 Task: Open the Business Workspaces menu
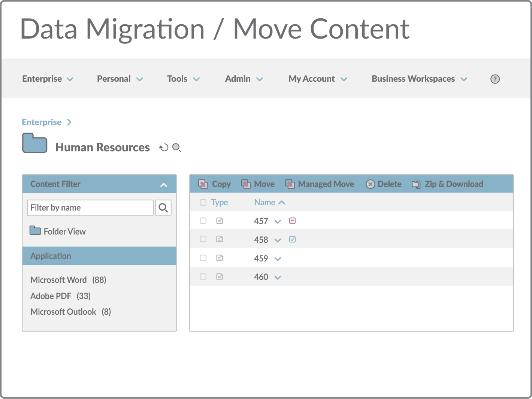(x=419, y=79)
